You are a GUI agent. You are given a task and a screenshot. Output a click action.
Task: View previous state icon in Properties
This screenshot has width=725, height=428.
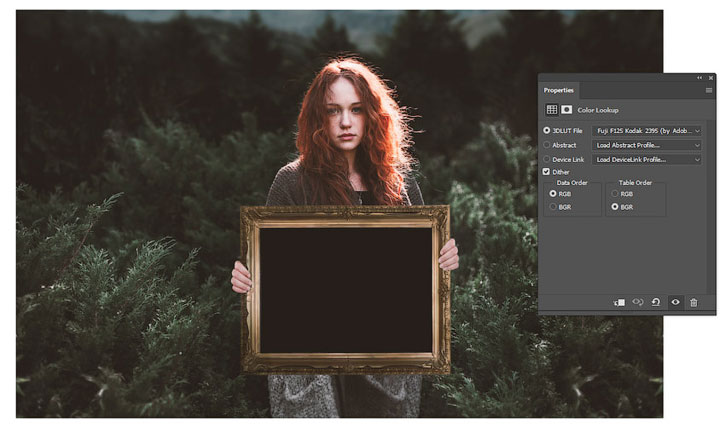point(638,302)
